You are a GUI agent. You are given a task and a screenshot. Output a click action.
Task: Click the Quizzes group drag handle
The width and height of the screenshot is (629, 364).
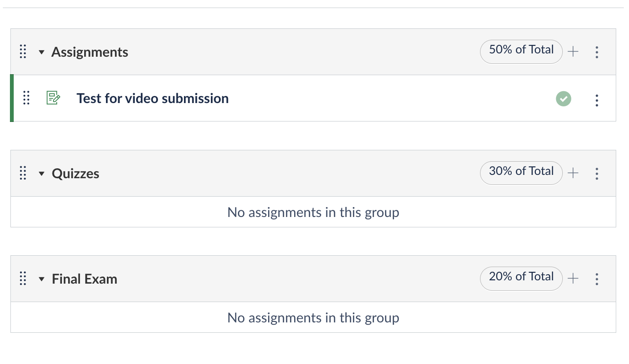click(x=23, y=173)
